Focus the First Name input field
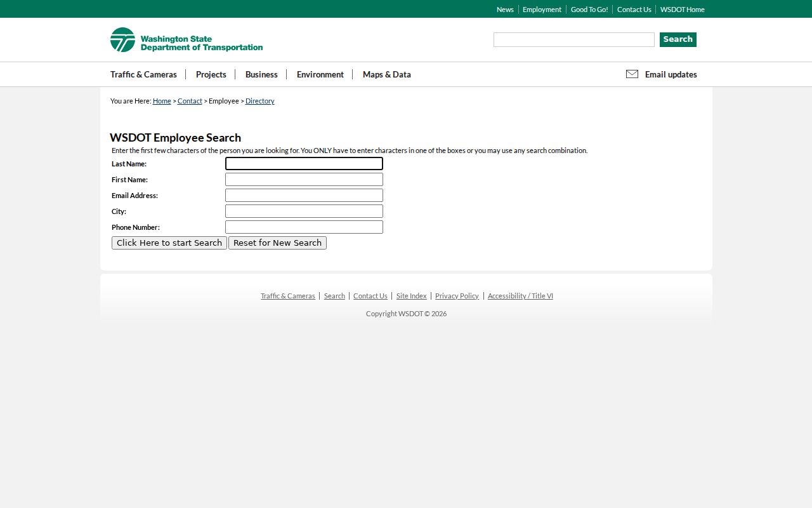 304,180
